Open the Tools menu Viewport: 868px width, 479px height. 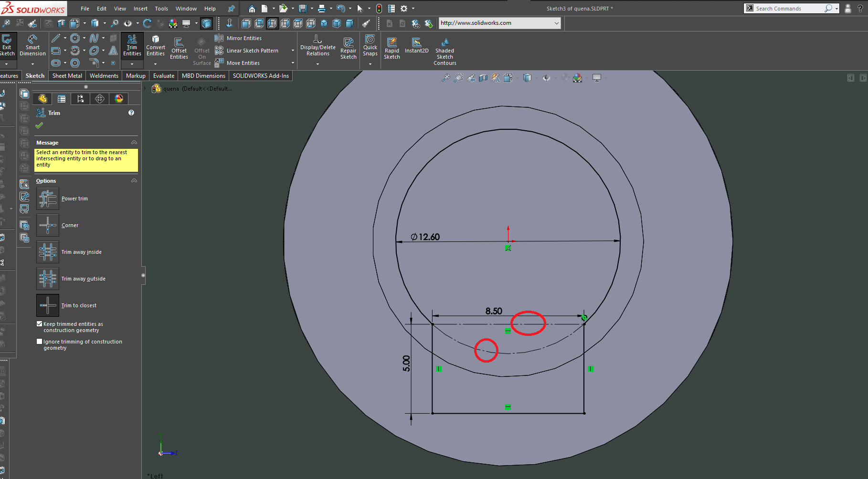click(x=161, y=9)
